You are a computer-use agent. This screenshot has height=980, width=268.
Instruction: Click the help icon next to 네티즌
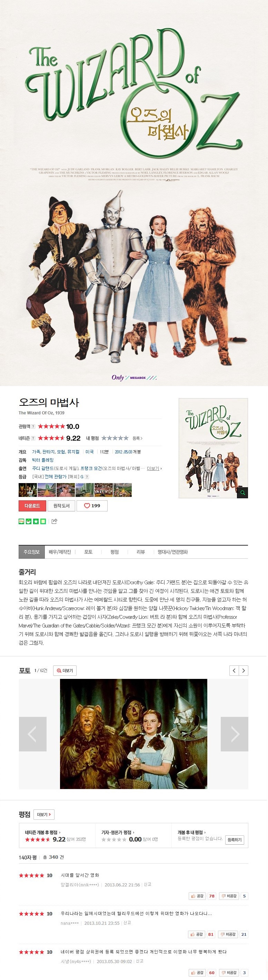click(33, 438)
